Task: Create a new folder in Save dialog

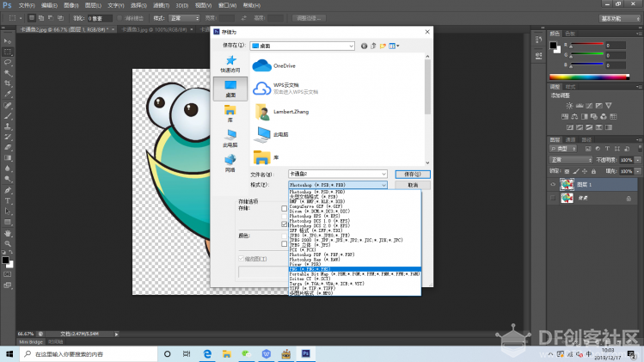Action: pos(383,46)
